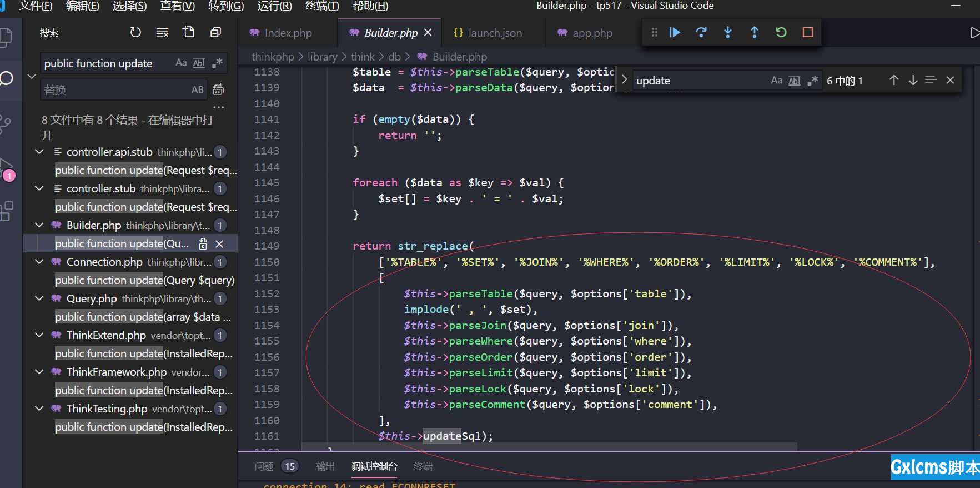
Task: Toggle search details ellipsis
Action: coord(219,107)
